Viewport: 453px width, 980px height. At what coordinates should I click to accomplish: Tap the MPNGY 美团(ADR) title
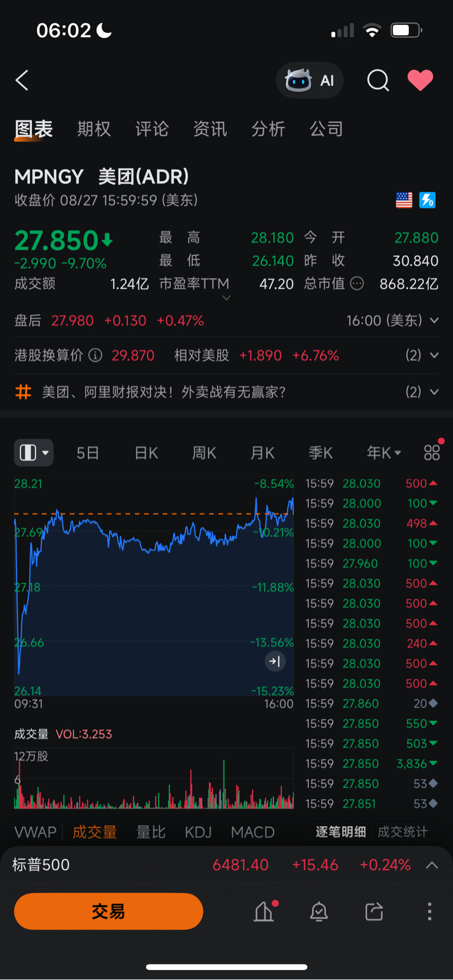(x=101, y=177)
